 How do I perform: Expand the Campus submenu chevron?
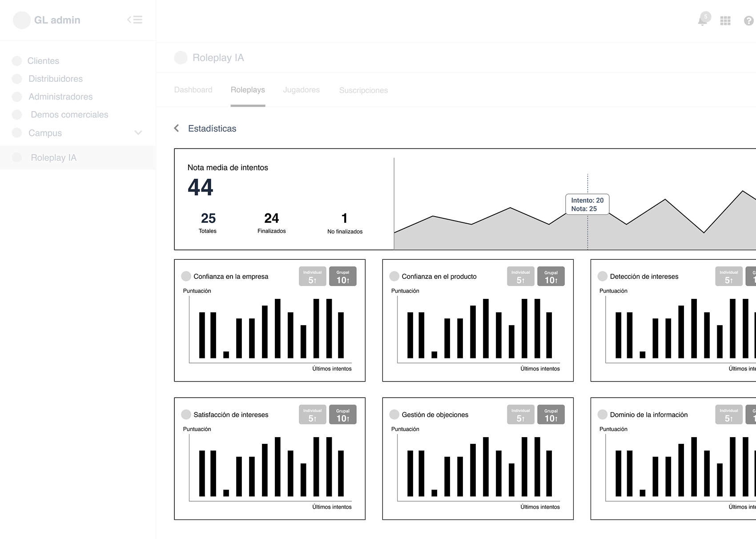pos(138,133)
